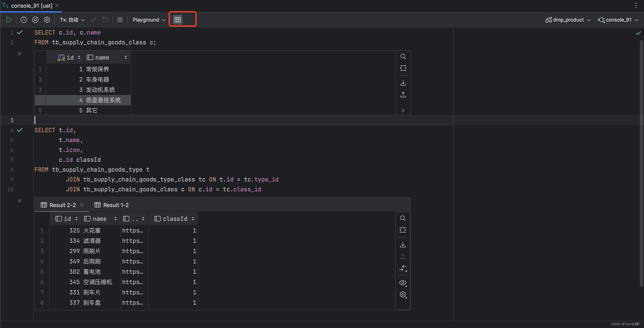This screenshot has height=328, width=644.
Task: Toggle the eye visibility icon in lower result panel
Action: (403, 283)
